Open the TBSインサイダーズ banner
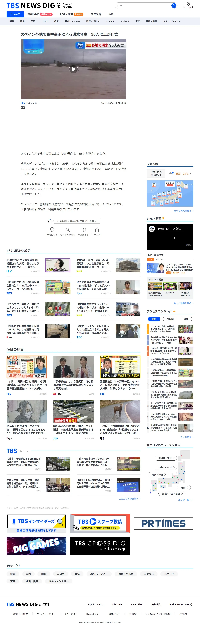Image resolution: width=200 pixels, height=644 pixels. click(36, 523)
